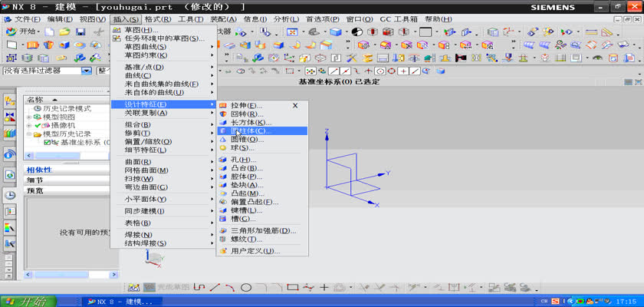Screen dimensions: 644x307
Task: Select 孔(H) Hole menu entry
Action: tap(262, 160)
